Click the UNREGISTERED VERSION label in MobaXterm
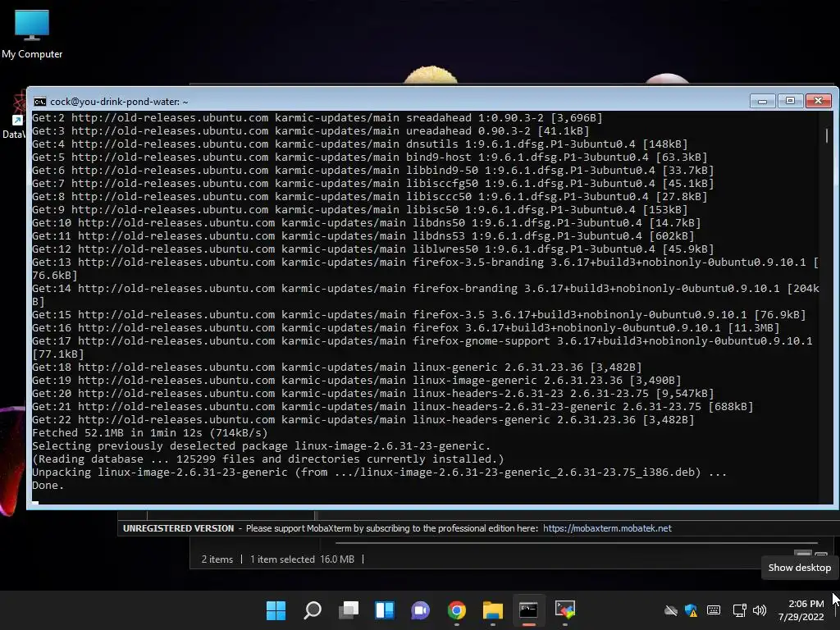 click(x=178, y=528)
